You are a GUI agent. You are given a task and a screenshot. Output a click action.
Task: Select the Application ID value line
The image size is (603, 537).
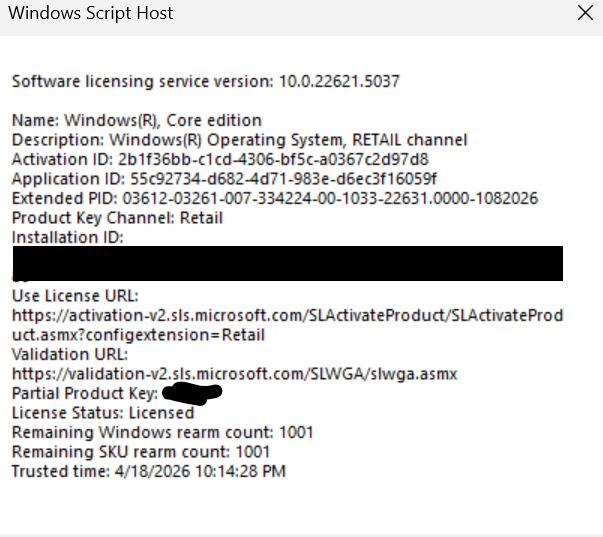click(224, 179)
